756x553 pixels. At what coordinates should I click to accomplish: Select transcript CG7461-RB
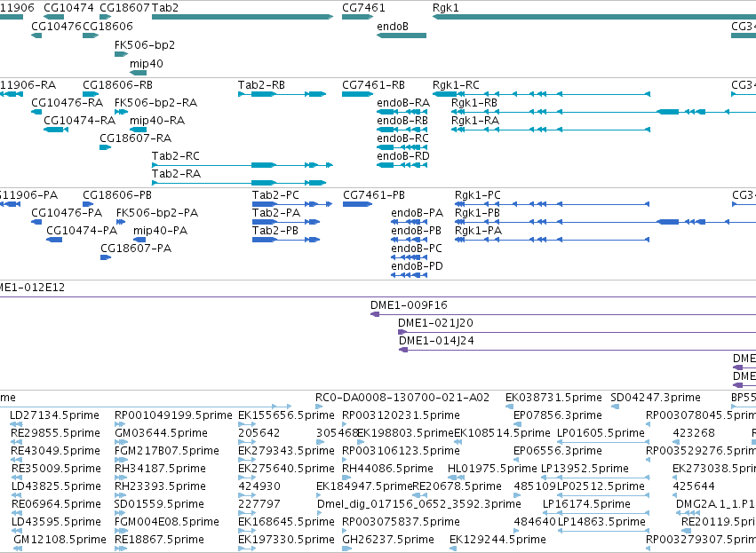pyautogui.click(x=357, y=94)
